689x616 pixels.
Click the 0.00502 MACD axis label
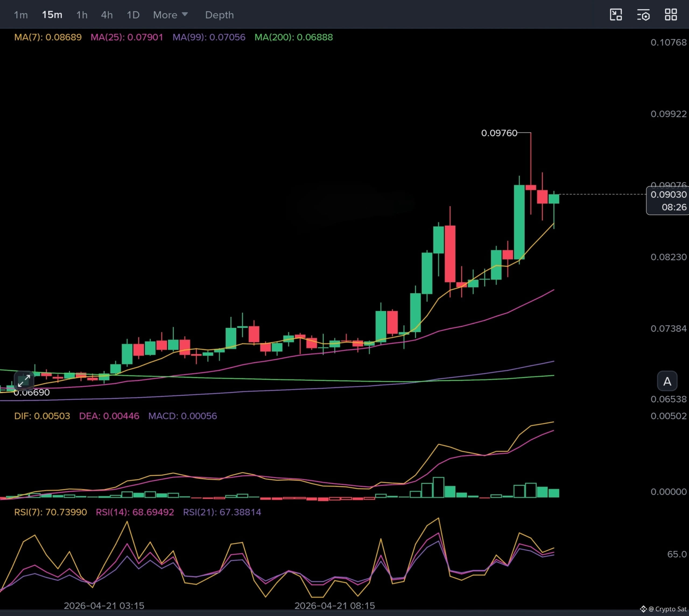tap(668, 416)
